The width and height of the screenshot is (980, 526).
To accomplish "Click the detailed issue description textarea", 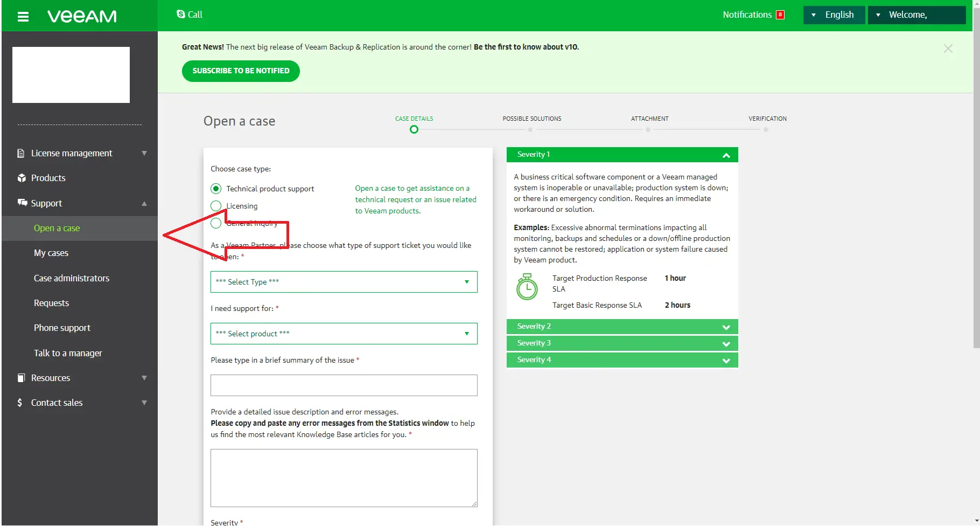I will (344, 478).
